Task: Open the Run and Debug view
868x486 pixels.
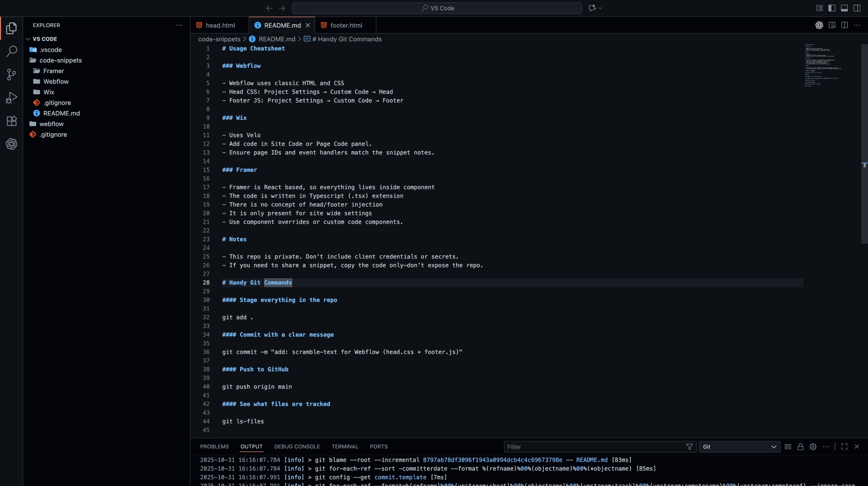Action: click(x=11, y=98)
